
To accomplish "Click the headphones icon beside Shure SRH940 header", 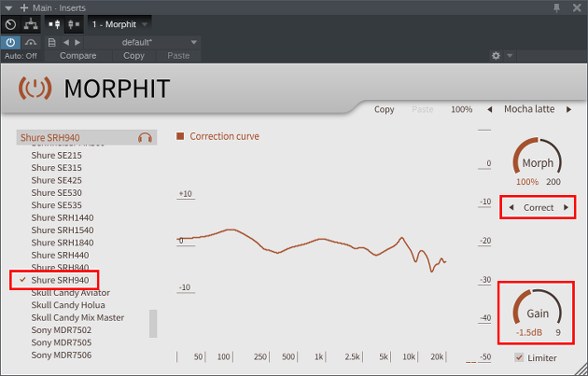I will [x=145, y=137].
